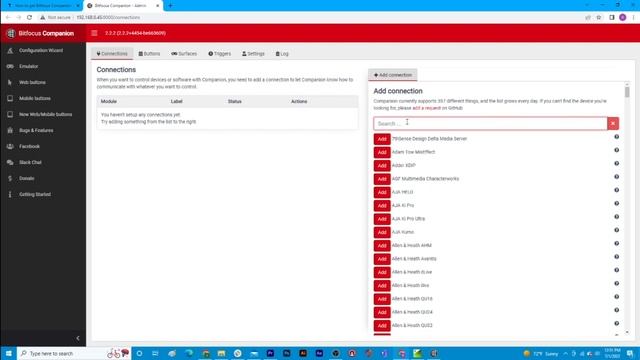Screen dimensions: 640x360
Task: Open Bugs & Features in the sidebar
Action: click(36, 130)
